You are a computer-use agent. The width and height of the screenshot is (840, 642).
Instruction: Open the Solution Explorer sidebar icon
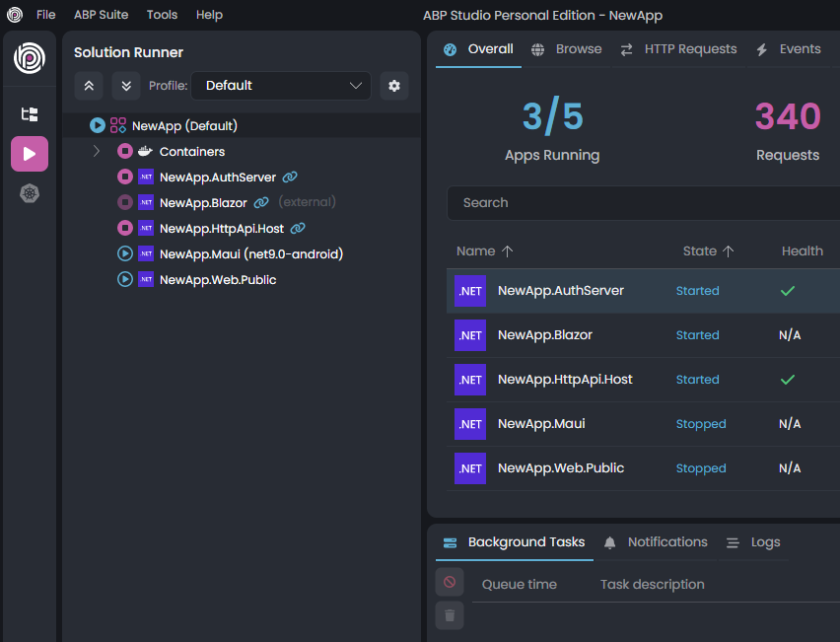pos(30,114)
